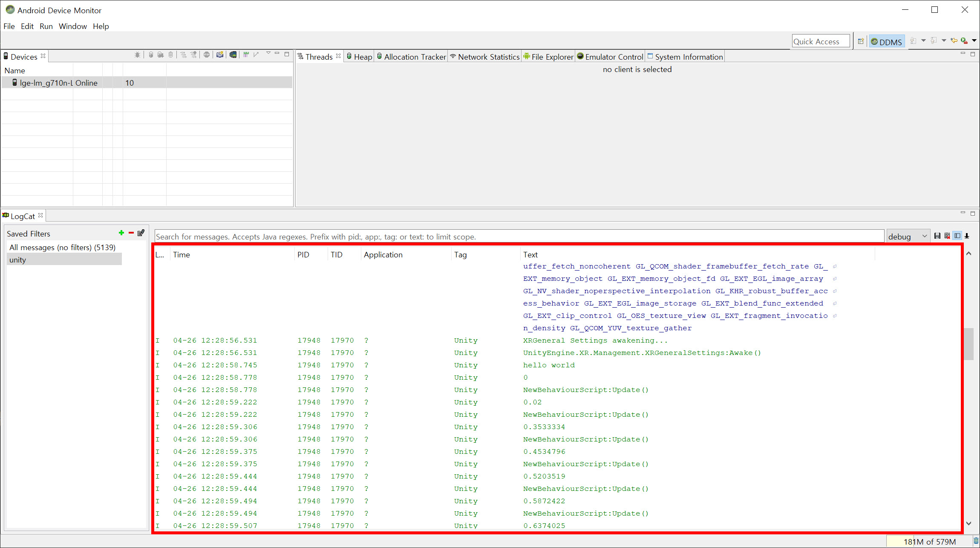
Task: Remove the saved filter with minus icon
Action: (131, 233)
